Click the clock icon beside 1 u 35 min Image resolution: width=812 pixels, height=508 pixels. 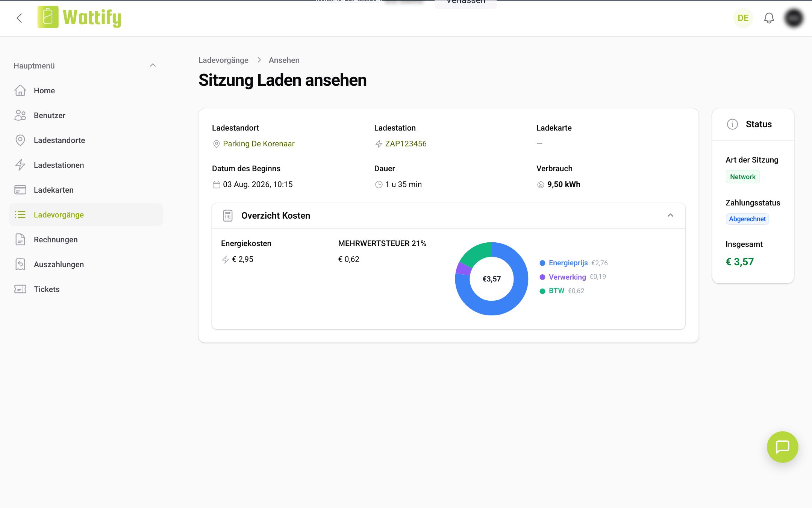[x=379, y=184]
